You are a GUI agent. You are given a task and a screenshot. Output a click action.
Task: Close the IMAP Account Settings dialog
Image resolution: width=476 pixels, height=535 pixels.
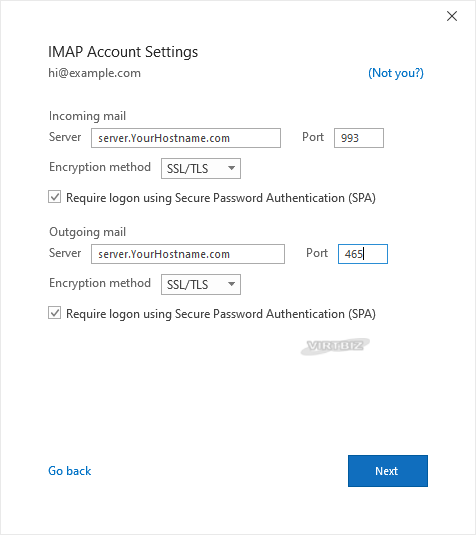coord(452,16)
